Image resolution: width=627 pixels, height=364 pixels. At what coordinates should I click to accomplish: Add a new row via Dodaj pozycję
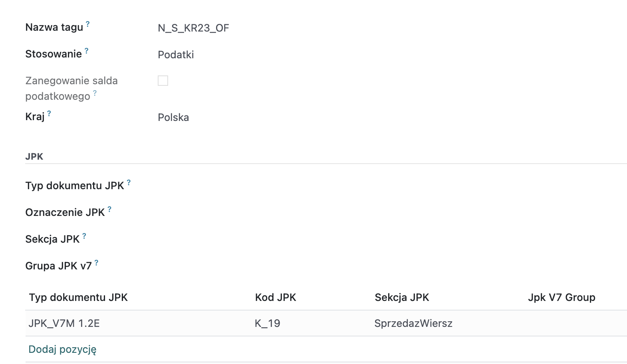coord(62,349)
